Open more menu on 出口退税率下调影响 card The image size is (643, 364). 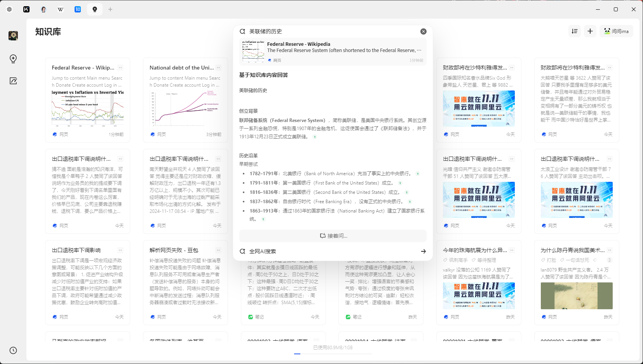tap(120, 250)
